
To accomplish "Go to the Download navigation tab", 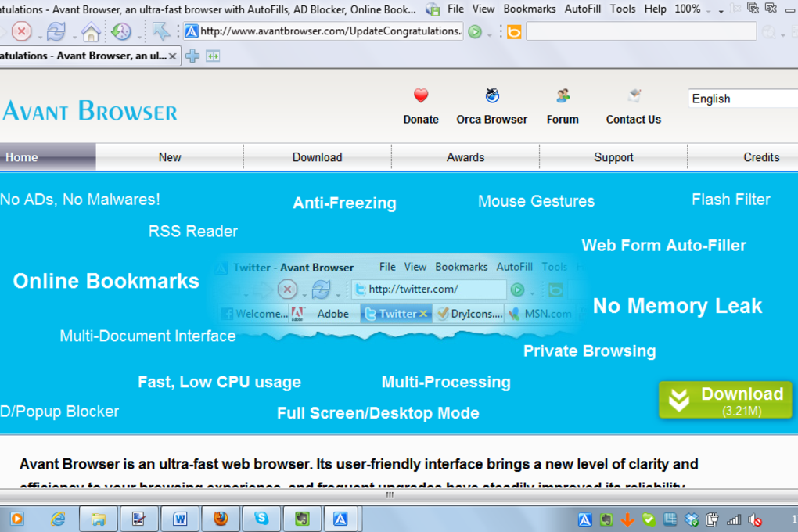I will tap(317, 157).
